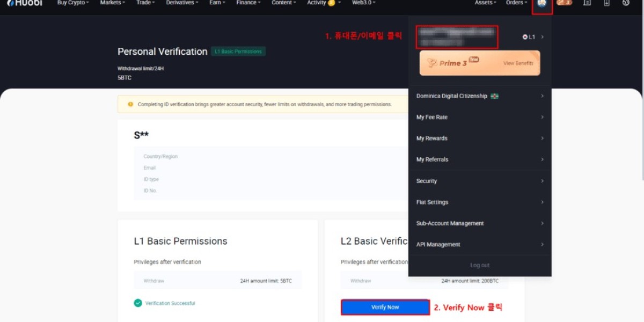Click the 'Country/Region' label
Screen dimensions: 644x322
point(160,157)
